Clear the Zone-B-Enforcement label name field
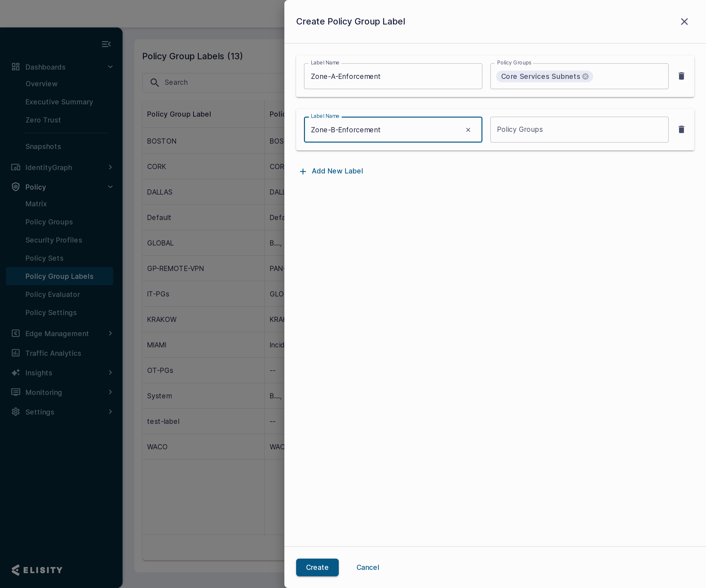Screen dimensions: 706x588 click(x=468, y=130)
